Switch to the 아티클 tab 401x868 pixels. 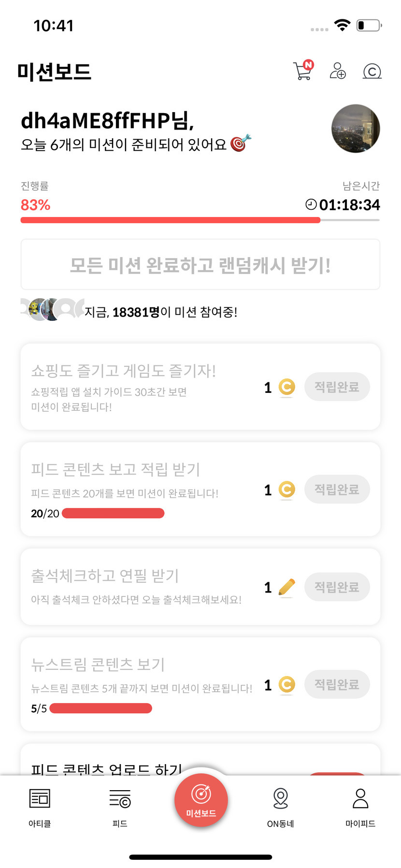click(40, 806)
